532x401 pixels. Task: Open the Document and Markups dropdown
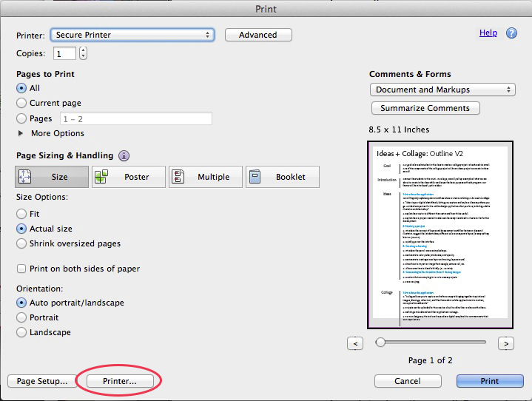tap(442, 90)
